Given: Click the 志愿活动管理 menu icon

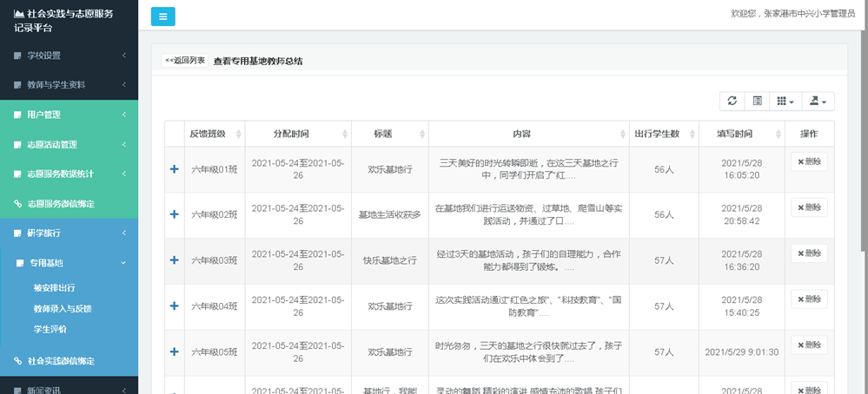Looking at the screenshot, I should 17,145.
